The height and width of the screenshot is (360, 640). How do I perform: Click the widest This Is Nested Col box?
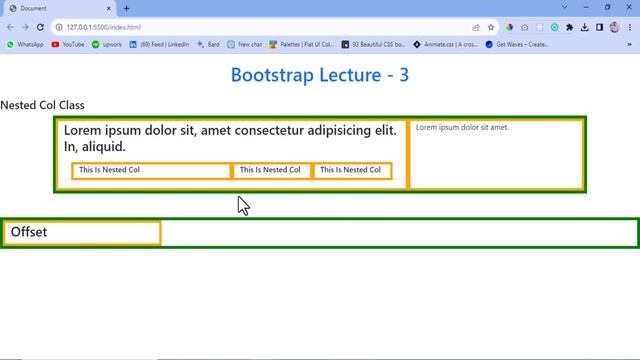[151, 171]
